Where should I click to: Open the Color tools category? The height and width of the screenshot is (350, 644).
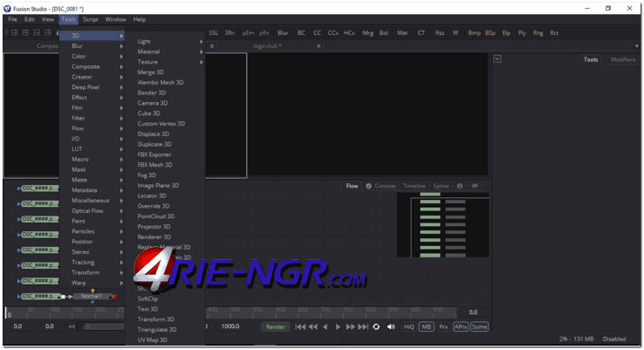[92, 56]
